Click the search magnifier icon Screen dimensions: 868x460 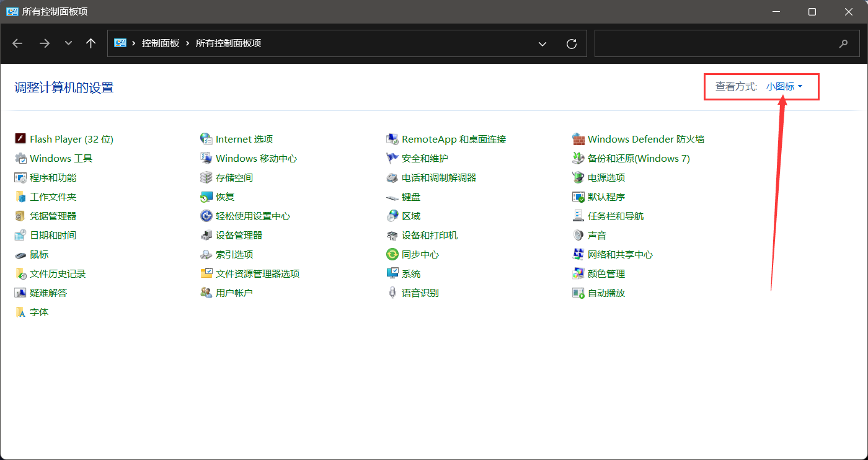[x=843, y=43]
